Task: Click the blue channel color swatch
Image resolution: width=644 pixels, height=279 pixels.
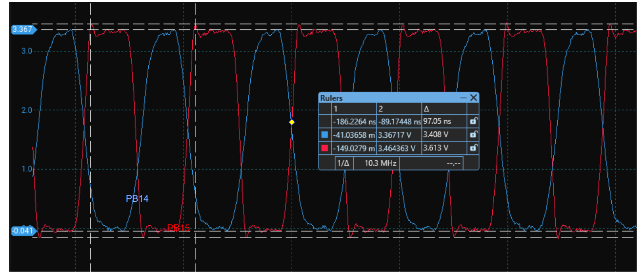Action: click(x=325, y=134)
